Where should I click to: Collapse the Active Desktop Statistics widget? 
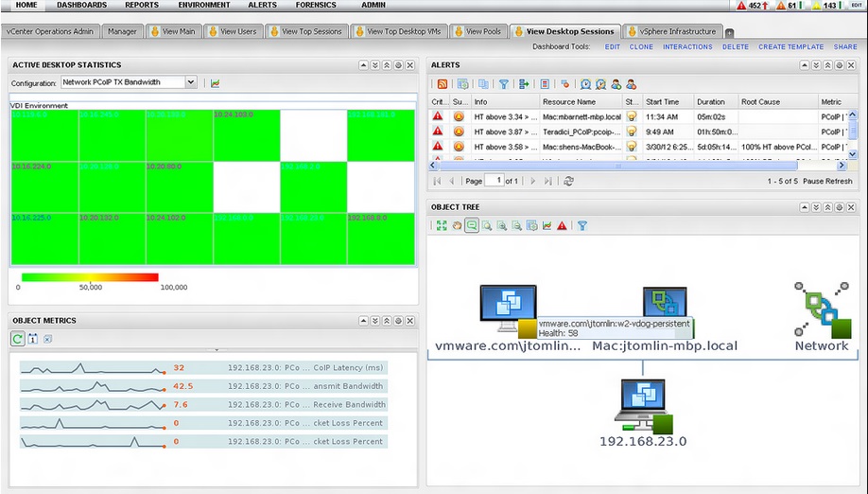pyautogui.click(x=363, y=65)
